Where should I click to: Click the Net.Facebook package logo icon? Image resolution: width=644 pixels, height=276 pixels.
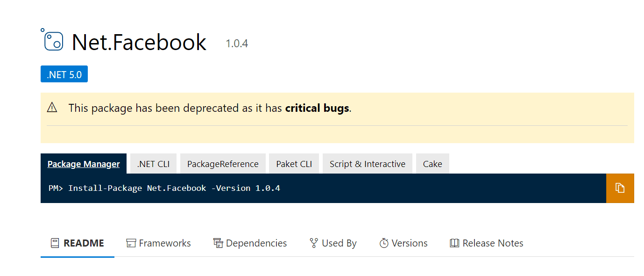coord(53,40)
